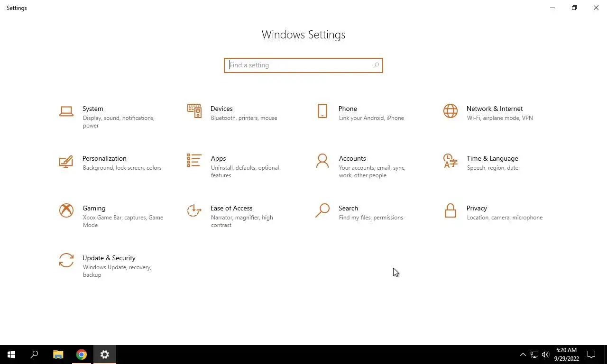Image resolution: width=607 pixels, height=364 pixels.
Task: Open the Apps list icon
Action: (x=194, y=161)
